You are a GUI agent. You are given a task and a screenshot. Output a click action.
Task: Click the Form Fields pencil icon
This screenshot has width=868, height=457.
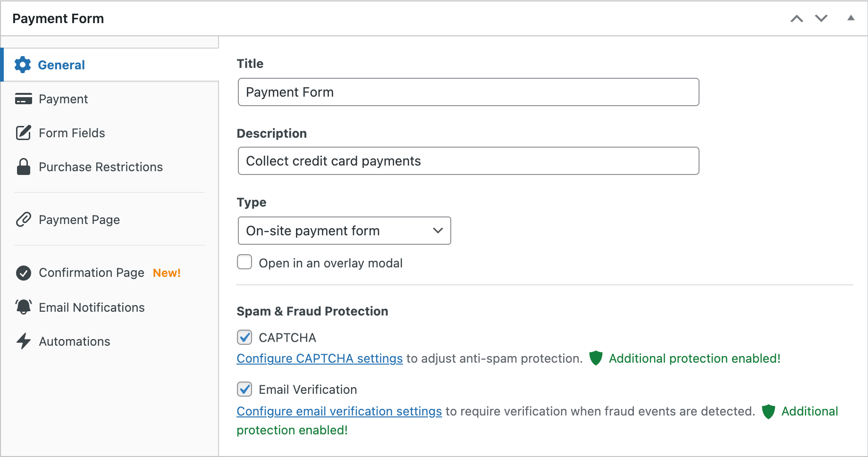pyautogui.click(x=24, y=133)
